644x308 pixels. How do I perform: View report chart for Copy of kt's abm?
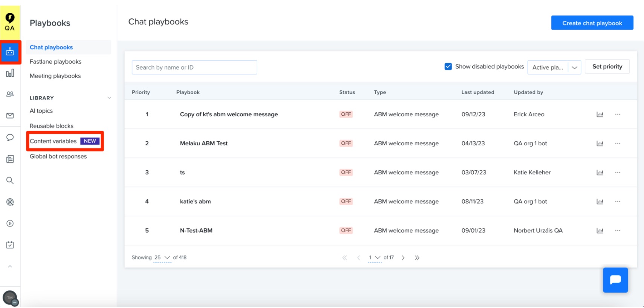(x=600, y=114)
